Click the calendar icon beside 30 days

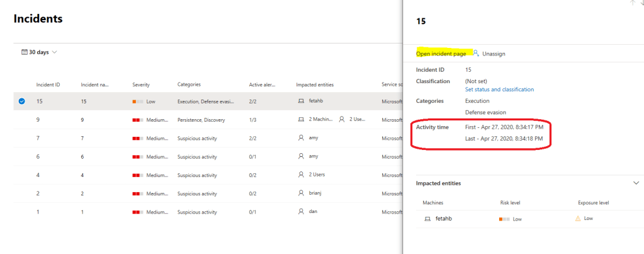24,52
